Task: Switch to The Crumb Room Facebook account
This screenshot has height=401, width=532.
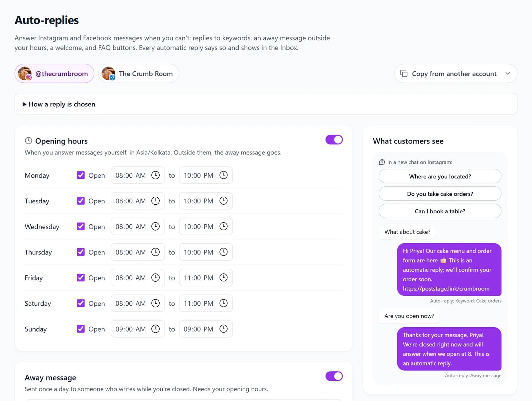Action: [x=139, y=73]
